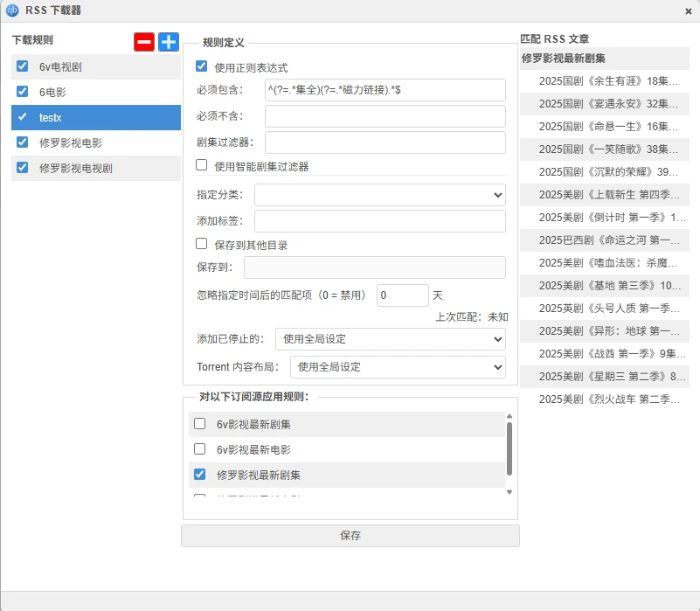Click the red remove rule icon
The width and height of the screenshot is (700, 611).
pos(144,41)
